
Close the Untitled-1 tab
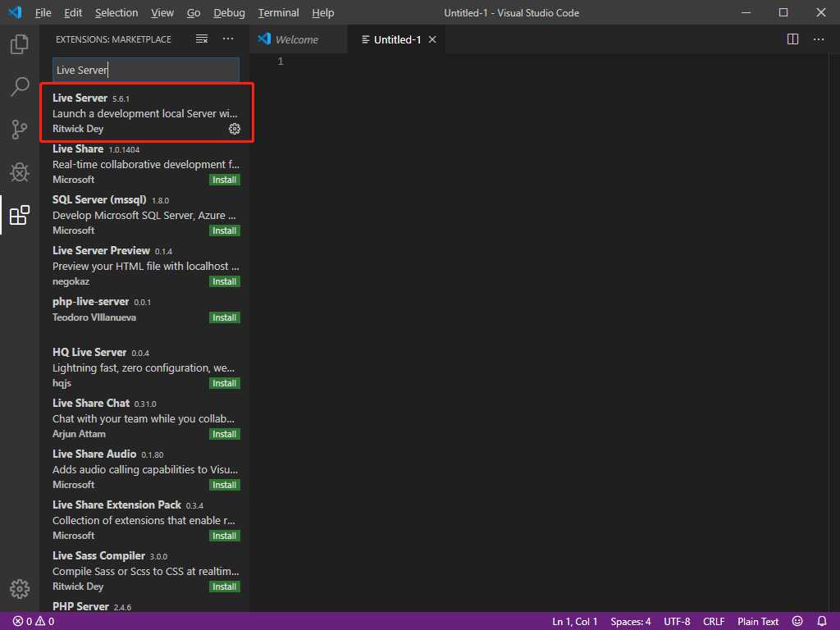coord(432,39)
